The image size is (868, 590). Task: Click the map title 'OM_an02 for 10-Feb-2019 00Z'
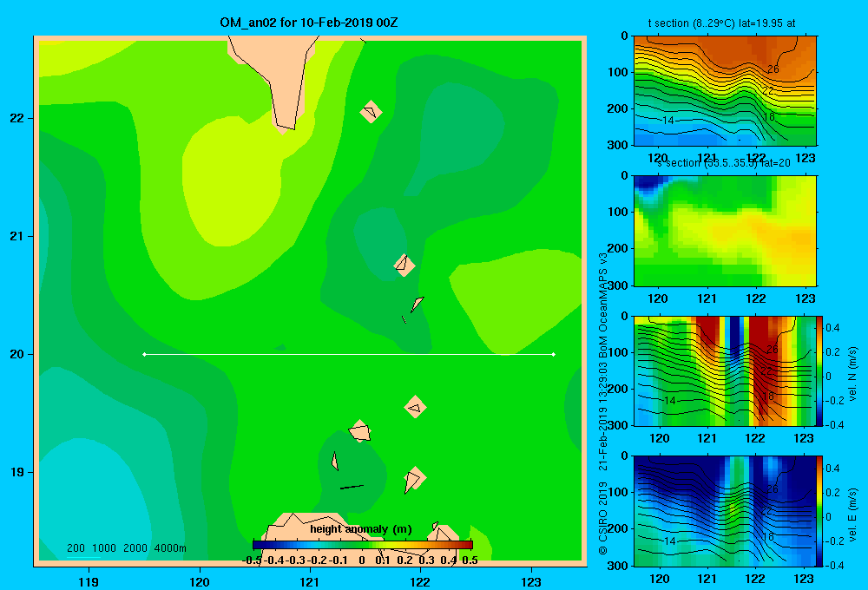308,23
